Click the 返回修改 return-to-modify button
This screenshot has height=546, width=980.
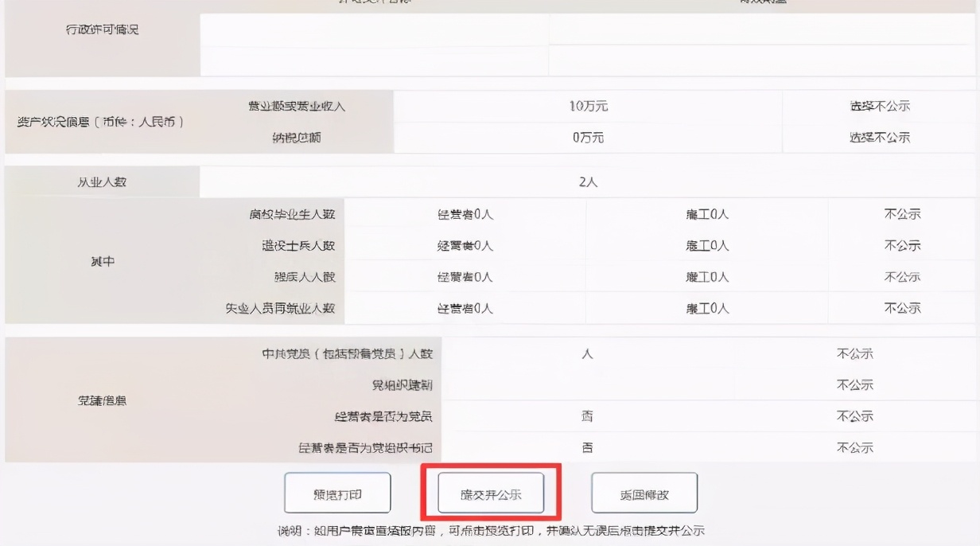[x=644, y=492]
